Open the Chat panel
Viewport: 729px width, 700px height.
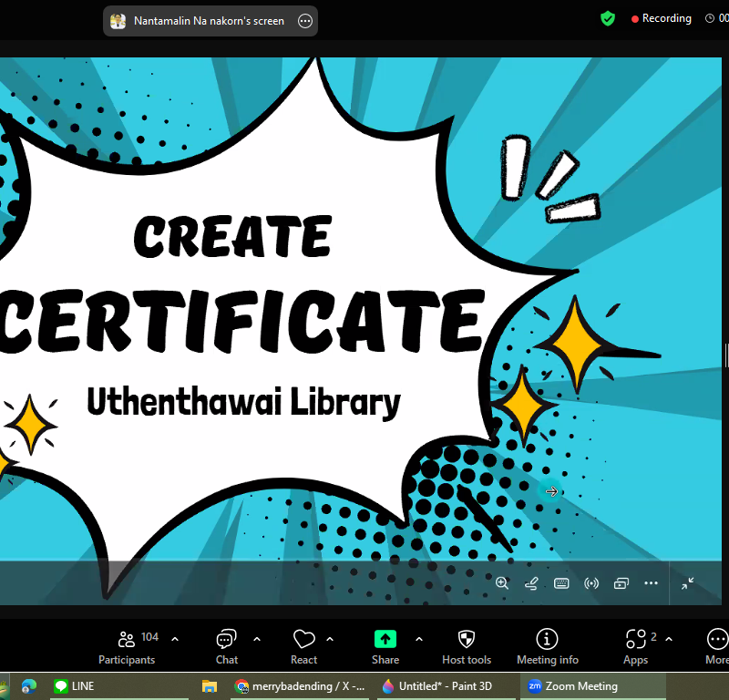pyautogui.click(x=226, y=647)
